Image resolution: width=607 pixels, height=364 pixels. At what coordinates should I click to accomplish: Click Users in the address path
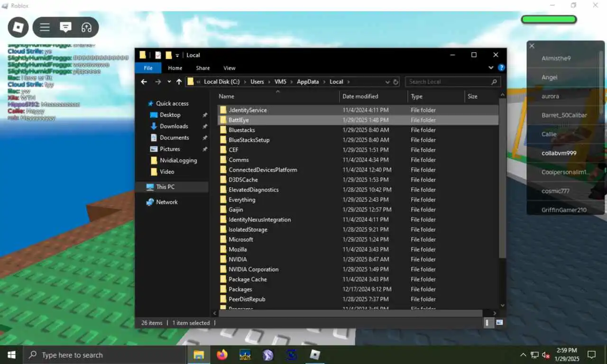click(257, 82)
